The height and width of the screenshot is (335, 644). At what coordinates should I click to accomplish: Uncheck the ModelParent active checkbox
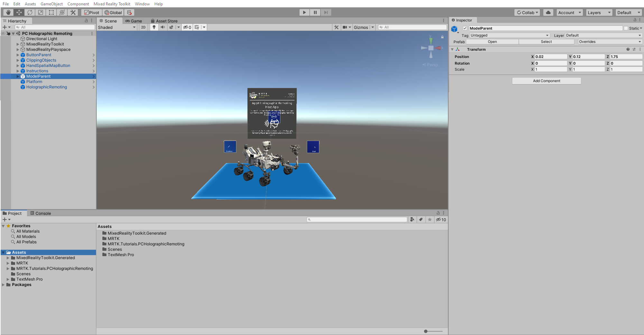click(x=465, y=28)
